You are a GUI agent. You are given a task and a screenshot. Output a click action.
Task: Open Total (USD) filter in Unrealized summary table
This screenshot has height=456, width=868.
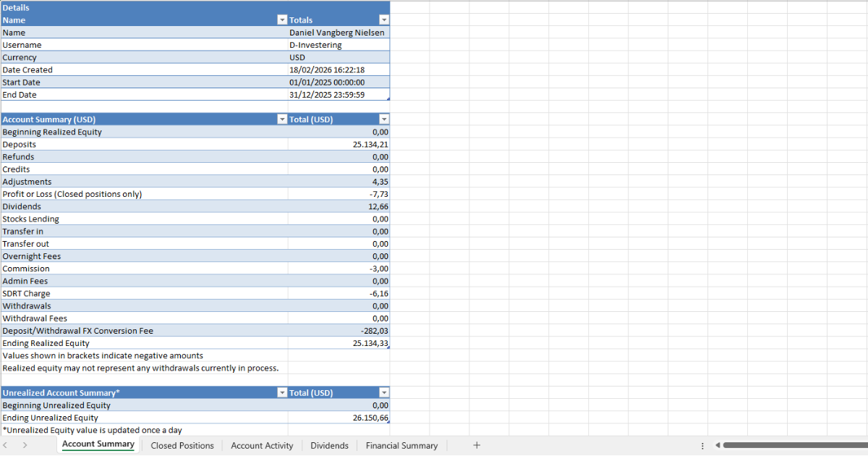(384, 392)
